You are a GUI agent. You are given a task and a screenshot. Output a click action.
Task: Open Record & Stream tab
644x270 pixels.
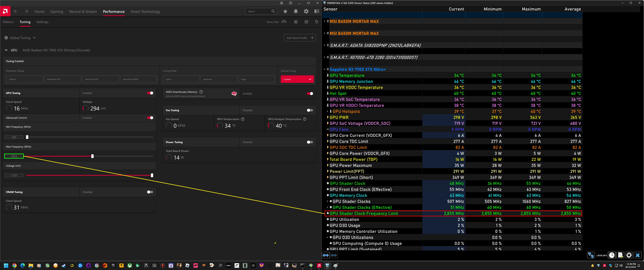click(83, 11)
